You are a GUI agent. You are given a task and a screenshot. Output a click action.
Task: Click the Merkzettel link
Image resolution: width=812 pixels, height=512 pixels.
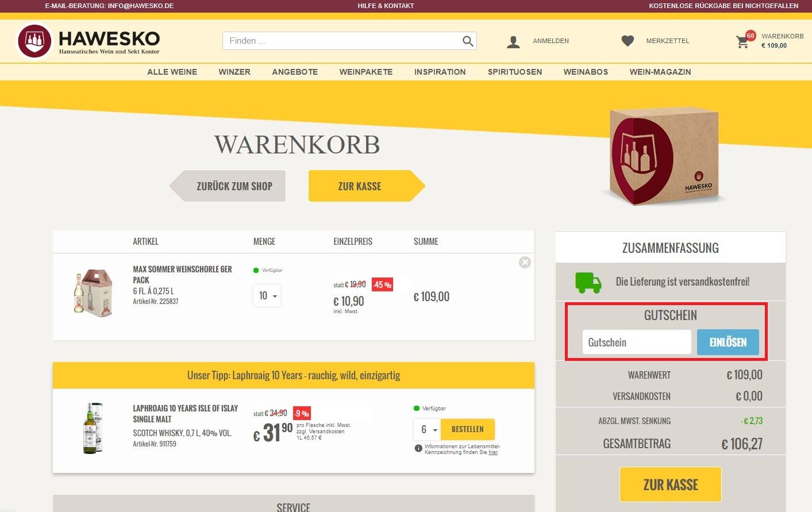(668, 41)
